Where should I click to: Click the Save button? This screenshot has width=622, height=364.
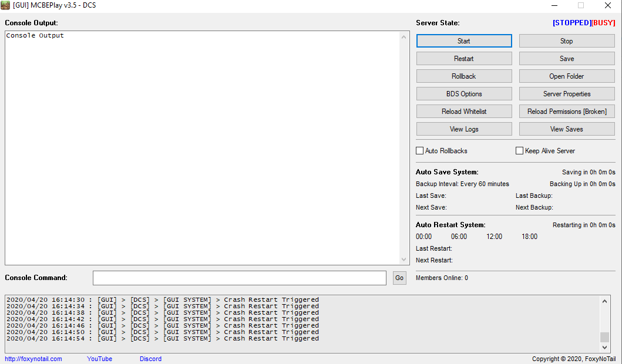tap(567, 59)
